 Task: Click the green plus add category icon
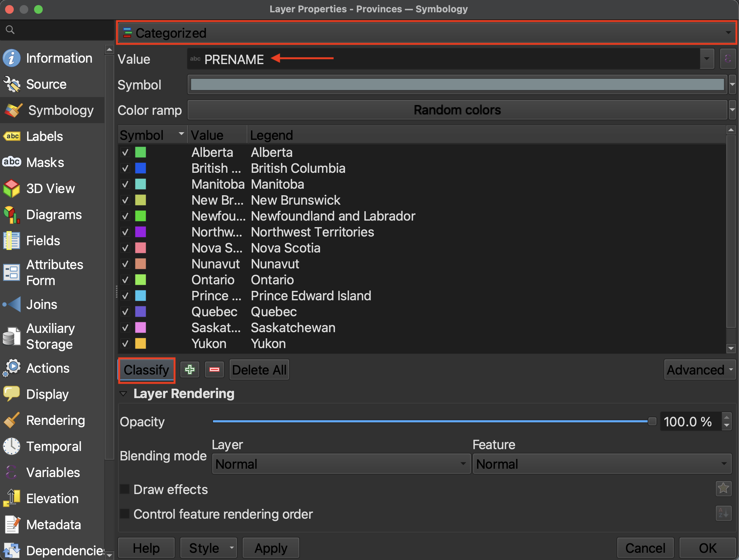pos(190,370)
